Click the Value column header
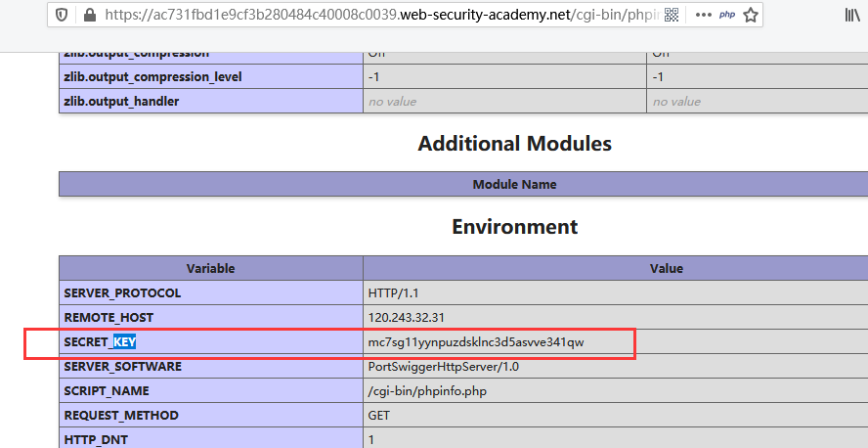This screenshot has width=868, height=448. tap(666, 268)
